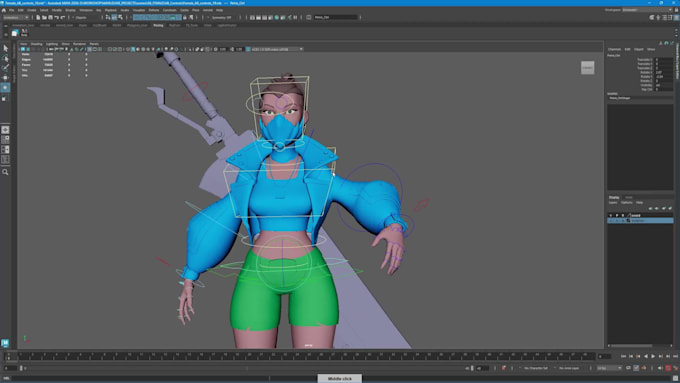Switch to single perspective view layout
This screenshot has height=383, width=680.
coord(5,130)
